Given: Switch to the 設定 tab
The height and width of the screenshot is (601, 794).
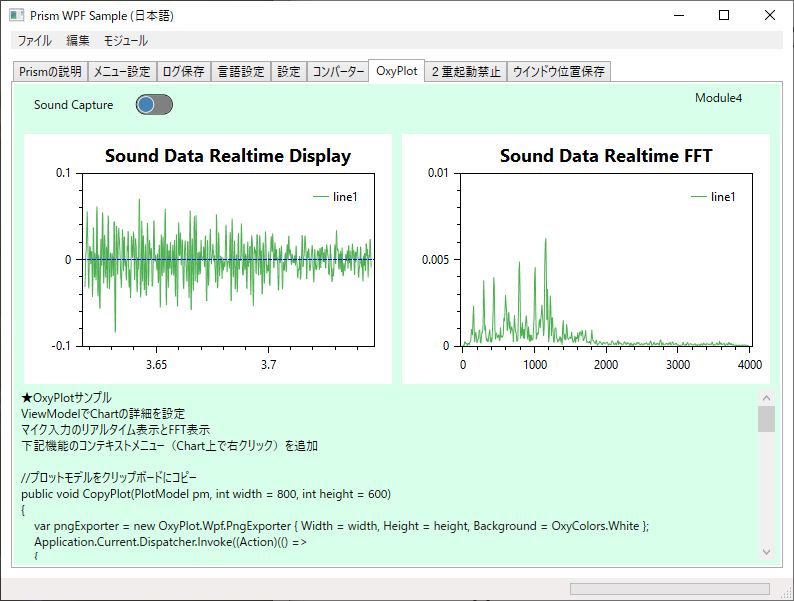Looking at the screenshot, I should click(x=289, y=71).
